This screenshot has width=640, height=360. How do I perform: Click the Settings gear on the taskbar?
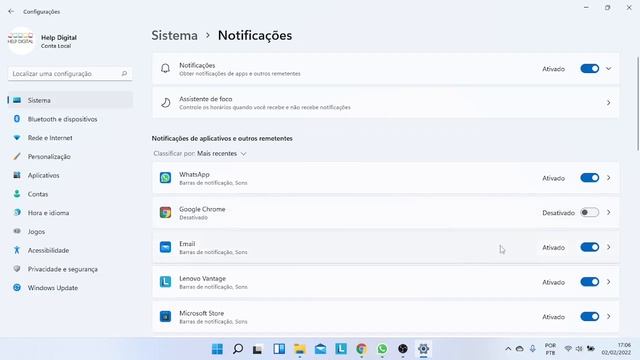(423, 349)
